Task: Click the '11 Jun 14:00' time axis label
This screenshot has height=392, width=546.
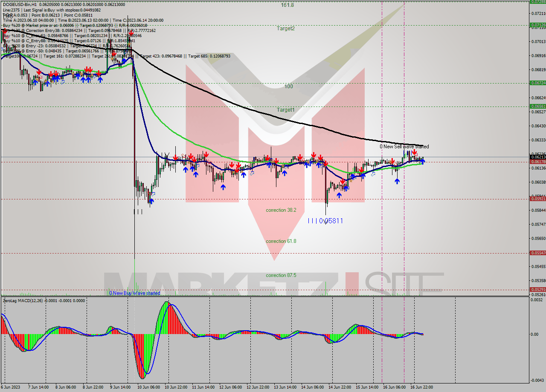Action: 203,387
